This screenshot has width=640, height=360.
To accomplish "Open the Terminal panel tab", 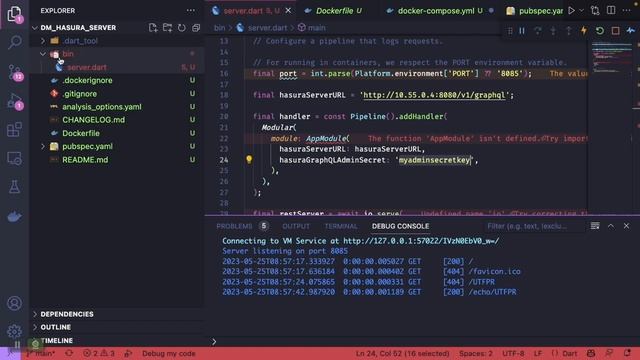I will (341, 226).
